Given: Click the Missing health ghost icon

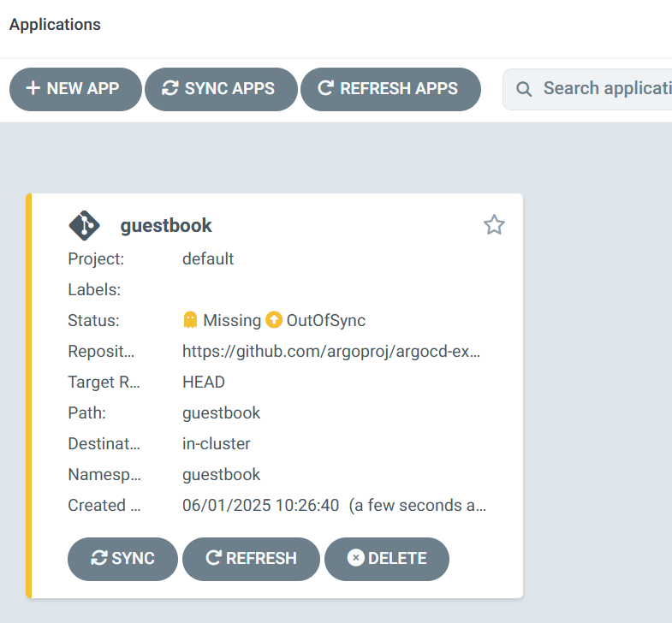Looking at the screenshot, I should point(190,320).
